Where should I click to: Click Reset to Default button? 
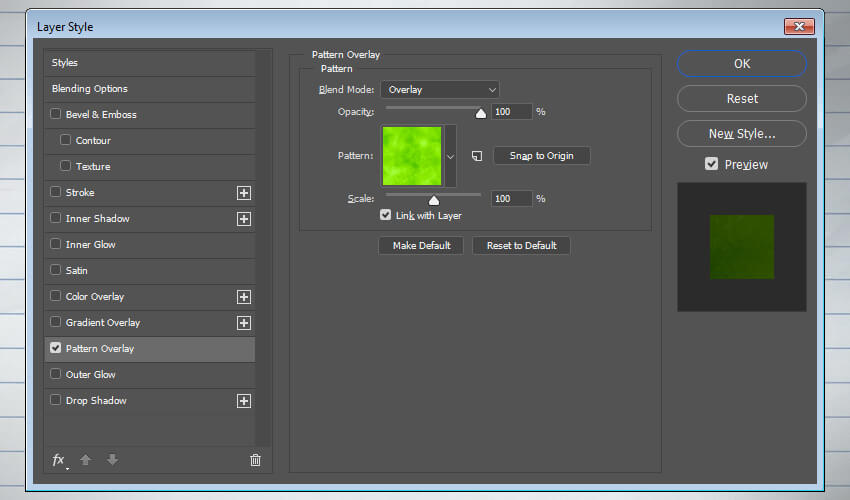tap(521, 246)
